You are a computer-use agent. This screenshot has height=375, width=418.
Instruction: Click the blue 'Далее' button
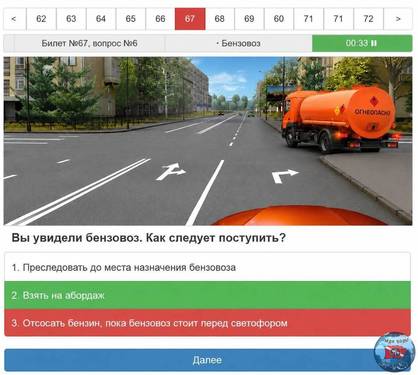(x=207, y=360)
